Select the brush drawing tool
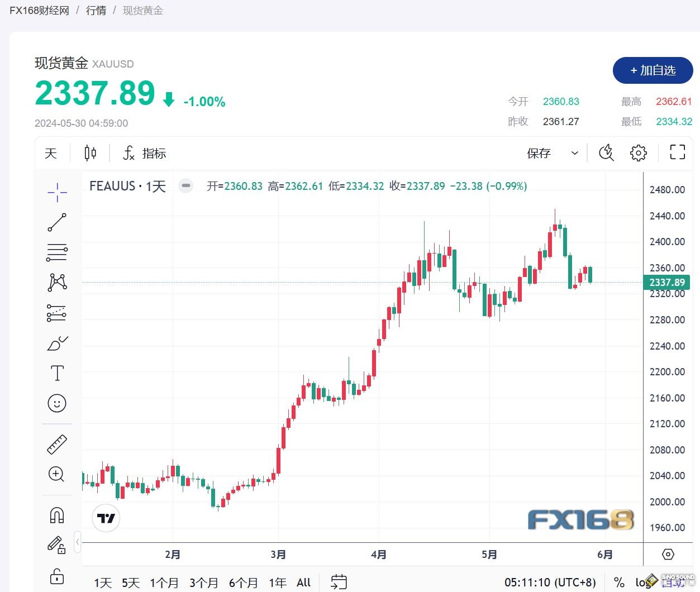Viewport: 700px width, 592px height. 57,343
